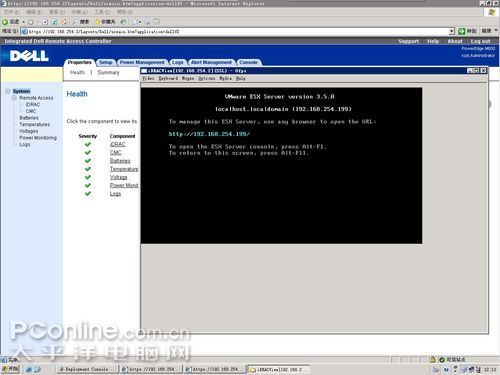Viewport: 500px width, 375px height.
Task: Click the Internet Explorer quick launch icon
Action: click(29, 369)
